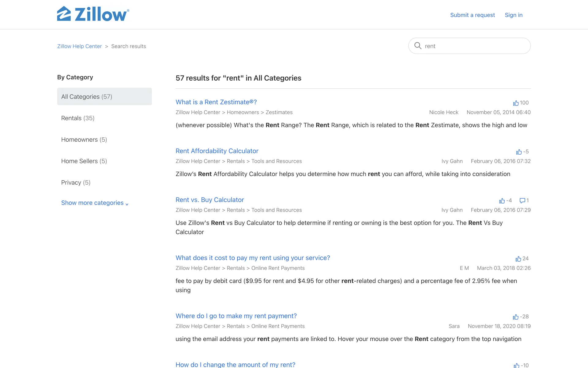Filter results by Privacy category
Screen dimensions: 588x368
(76, 182)
